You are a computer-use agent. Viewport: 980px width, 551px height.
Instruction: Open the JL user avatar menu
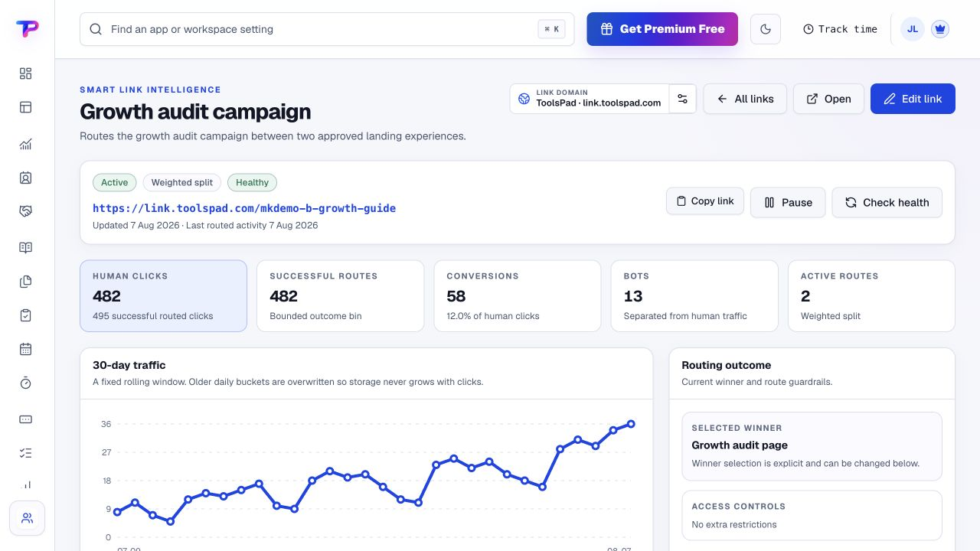(913, 29)
